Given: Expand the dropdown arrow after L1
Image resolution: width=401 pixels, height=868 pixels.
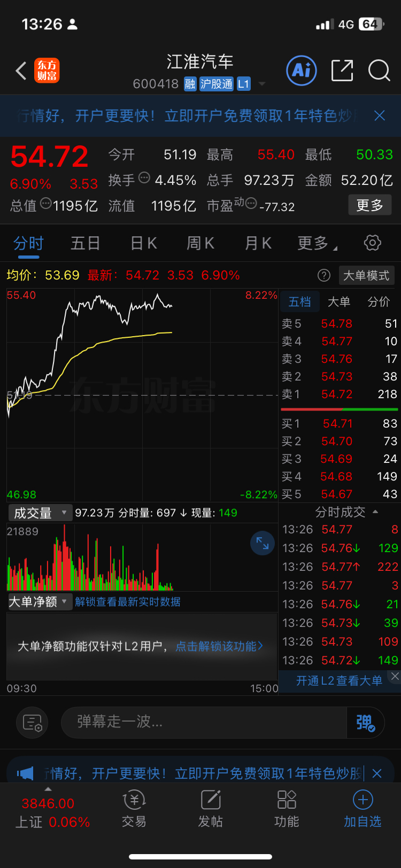Looking at the screenshot, I should [262, 84].
